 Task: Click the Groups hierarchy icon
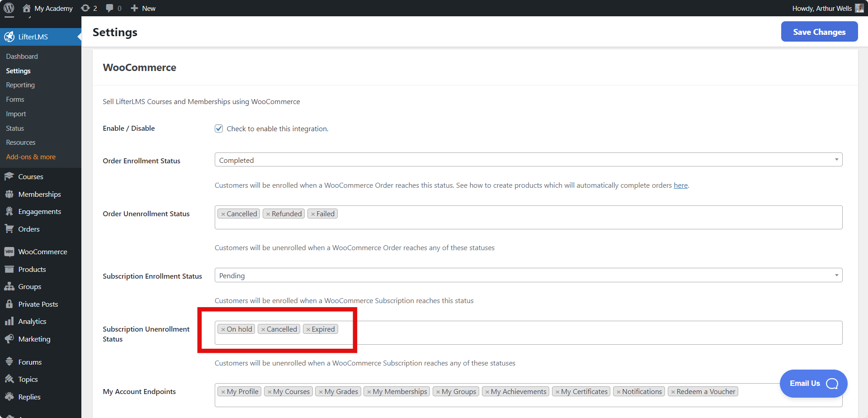click(x=9, y=286)
